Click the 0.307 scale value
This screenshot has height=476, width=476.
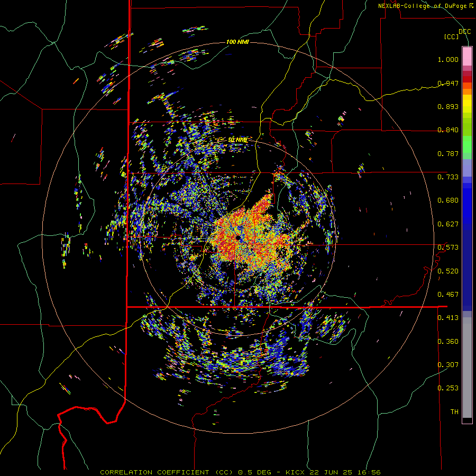(448, 364)
